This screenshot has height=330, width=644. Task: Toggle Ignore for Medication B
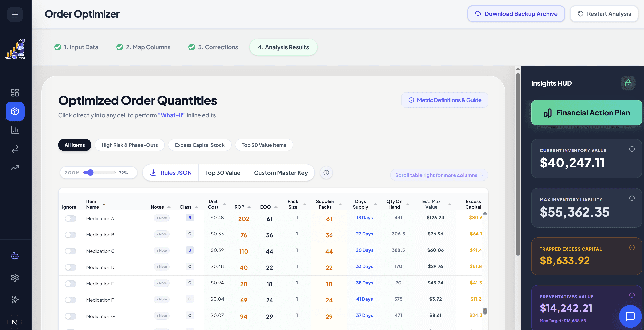pyautogui.click(x=71, y=235)
